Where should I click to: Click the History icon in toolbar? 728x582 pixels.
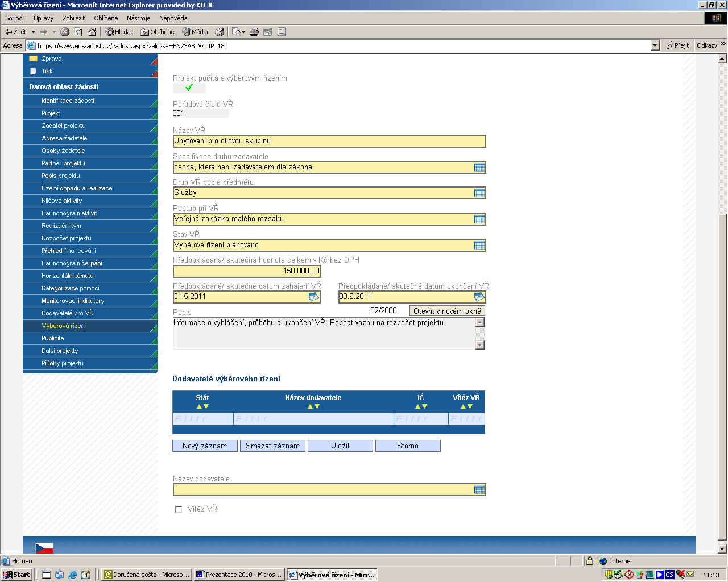pos(220,32)
